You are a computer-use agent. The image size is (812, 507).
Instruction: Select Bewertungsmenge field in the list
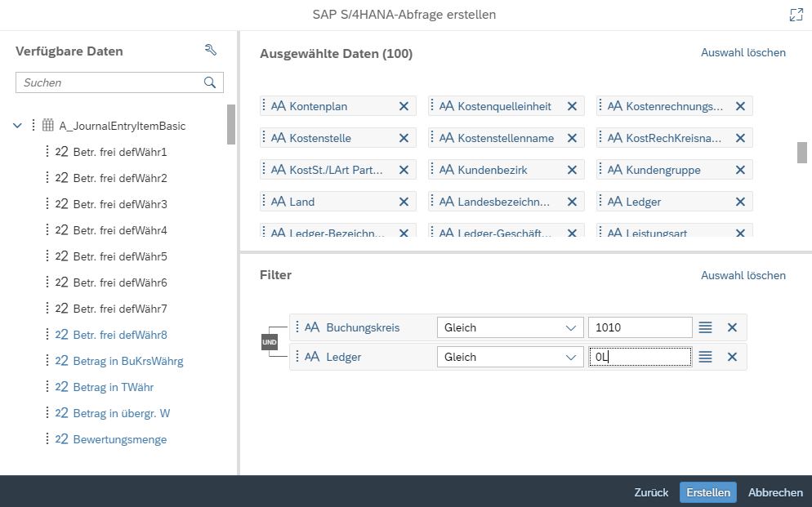pos(120,440)
